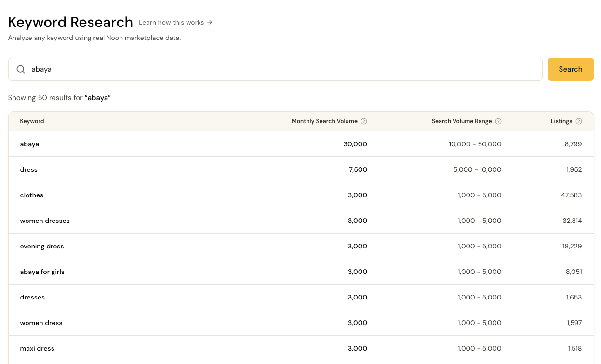601x364 pixels.
Task: Select the abaya for girls keyword
Action: tap(42, 272)
